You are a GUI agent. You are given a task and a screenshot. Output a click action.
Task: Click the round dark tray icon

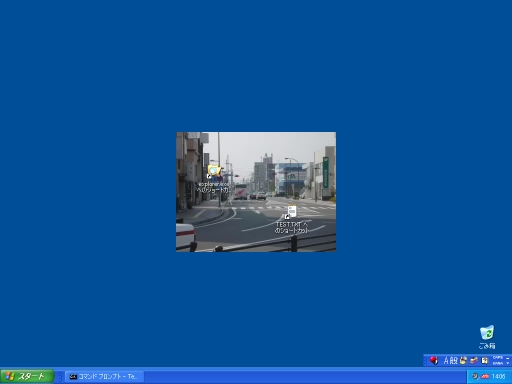click(475, 377)
